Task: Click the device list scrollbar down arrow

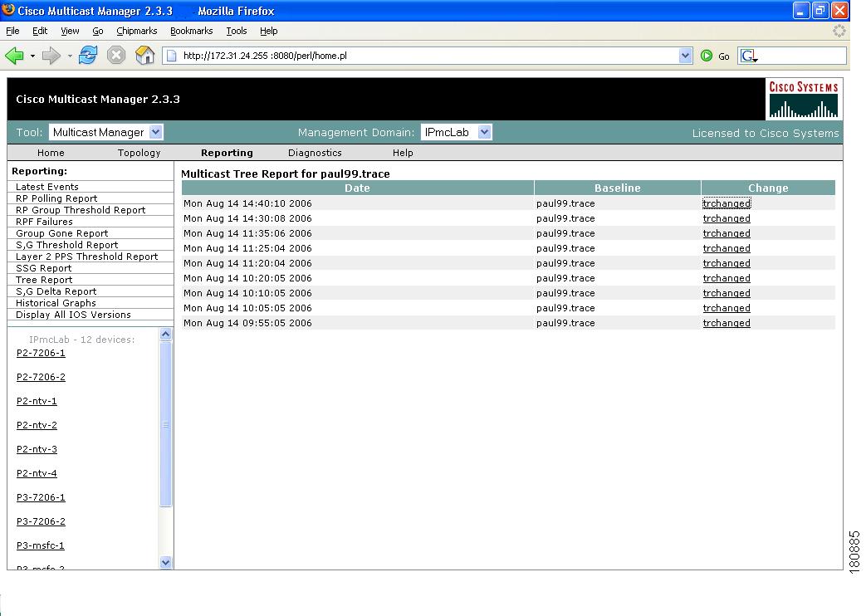Action: pyautogui.click(x=166, y=562)
